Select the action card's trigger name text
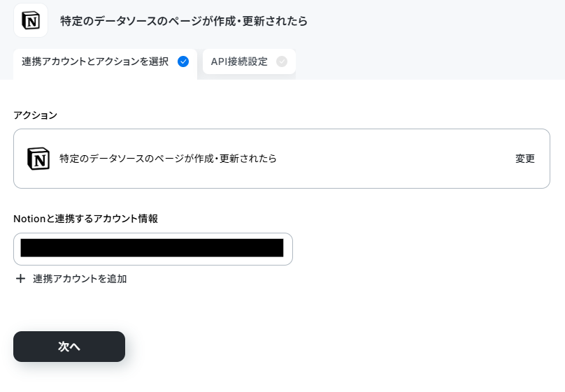Viewport: 565px width, 392px height. point(168,159)
